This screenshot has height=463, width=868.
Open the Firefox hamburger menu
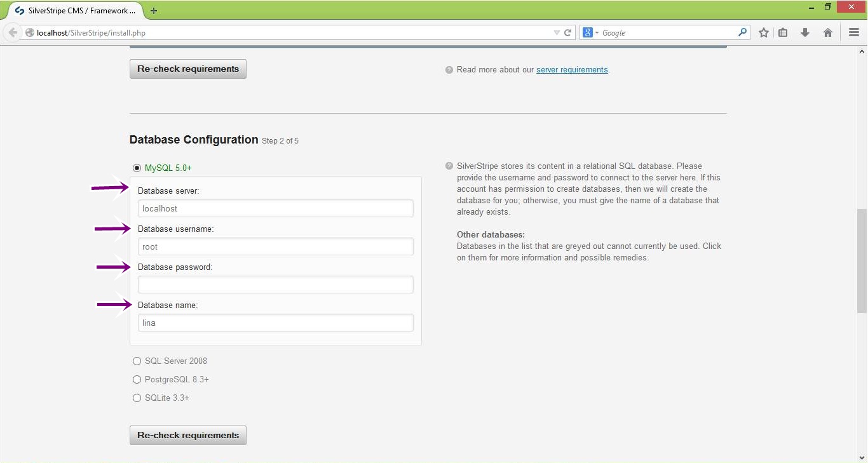click(854, 32)
